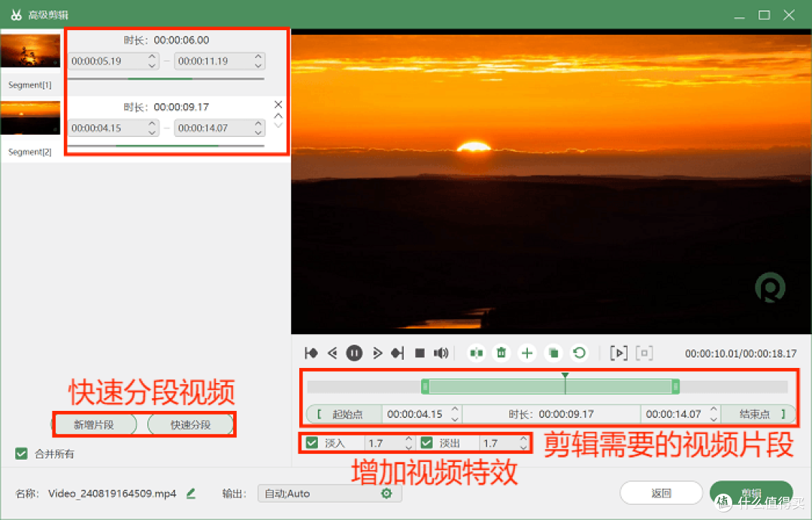
Task: Decrease timeline end point time stepper
Action: click(714, 418)
